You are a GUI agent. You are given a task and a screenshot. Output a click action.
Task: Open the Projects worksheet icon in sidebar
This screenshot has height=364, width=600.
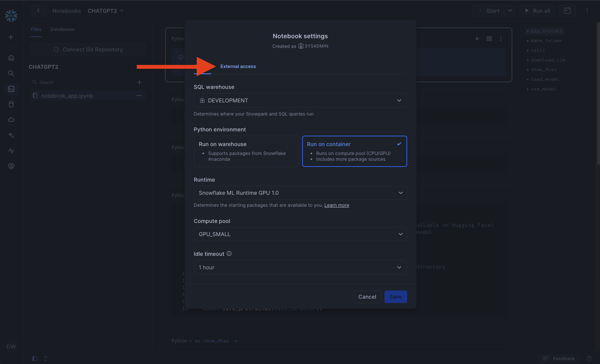pyautogui.click(x=11, y=89)
